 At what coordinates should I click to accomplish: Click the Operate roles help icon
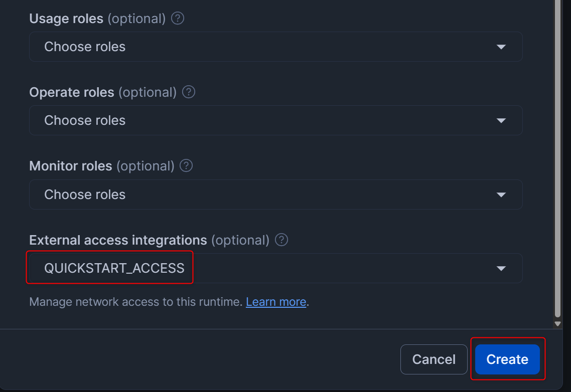[189, 92]
